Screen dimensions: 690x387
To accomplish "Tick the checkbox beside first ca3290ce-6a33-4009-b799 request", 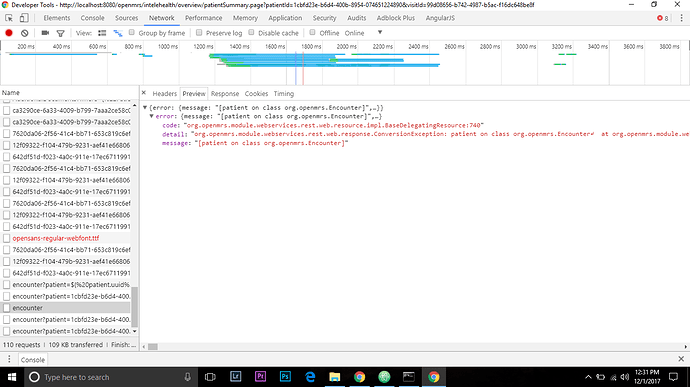I will tap(7, 111).
